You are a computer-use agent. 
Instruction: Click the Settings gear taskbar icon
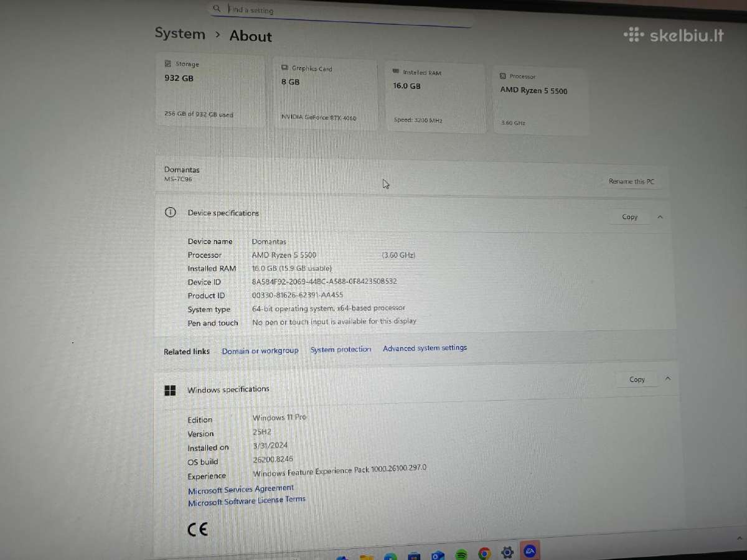pos(507,553)
